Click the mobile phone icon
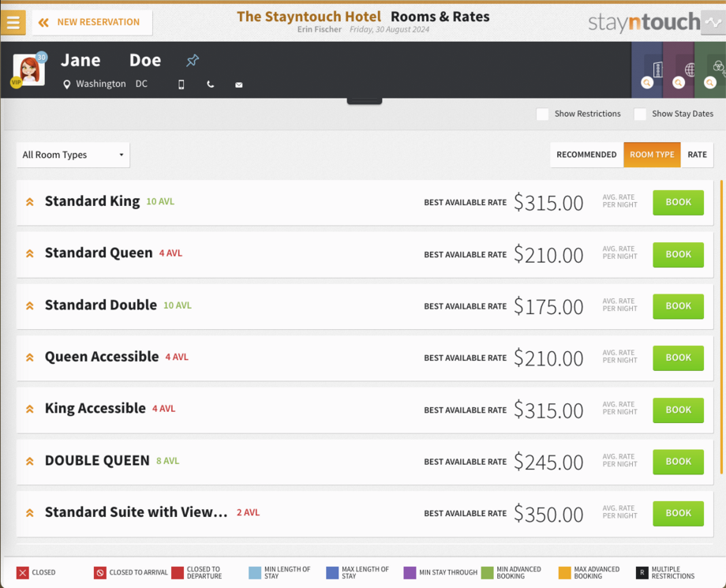726x588 pixels. [181, 84]
